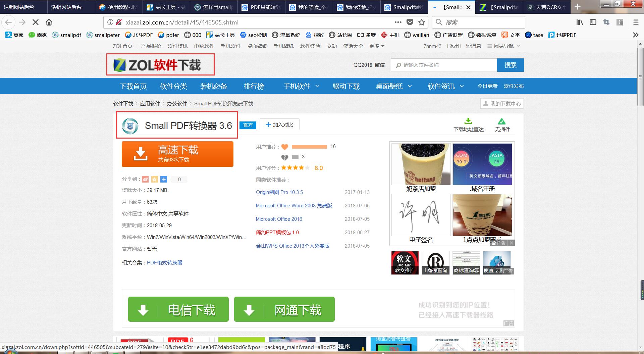Open the seo检测 bookmark
Screen dimensions: 644x354
click(x=253, y=35)
